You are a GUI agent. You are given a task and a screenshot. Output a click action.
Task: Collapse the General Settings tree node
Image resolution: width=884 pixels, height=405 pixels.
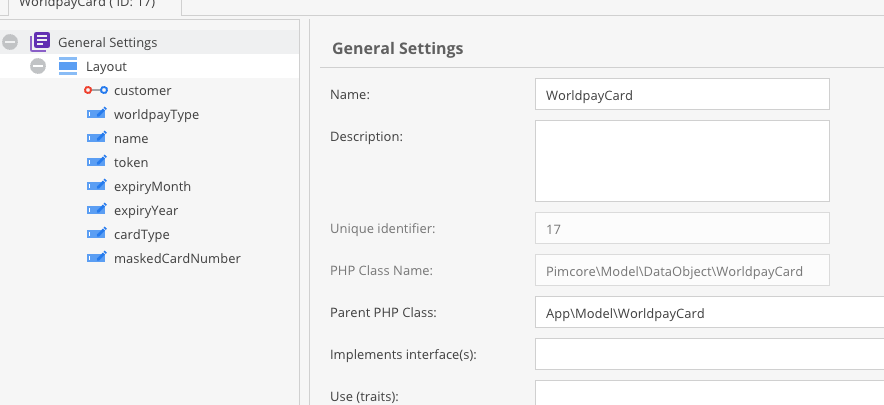(10, 42)
